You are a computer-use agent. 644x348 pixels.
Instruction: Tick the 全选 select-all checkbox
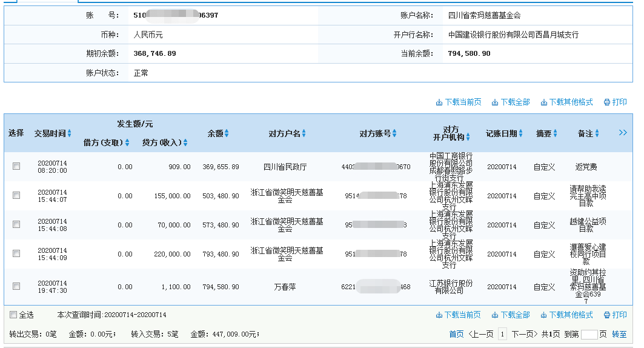click(13, 315)
